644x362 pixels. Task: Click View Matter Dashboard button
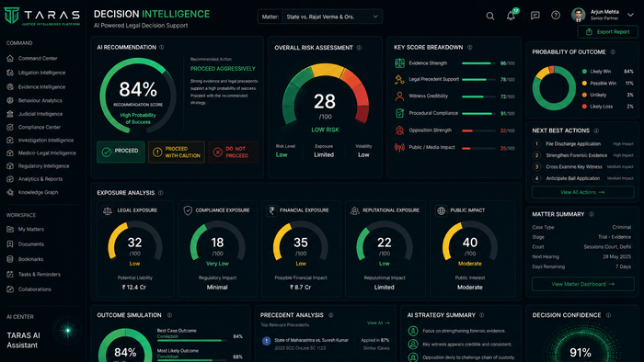click(x=582, y=284)
